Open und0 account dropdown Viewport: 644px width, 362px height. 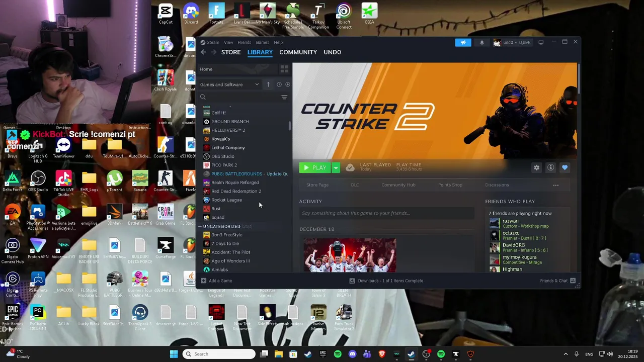click(x=512, y=42)
